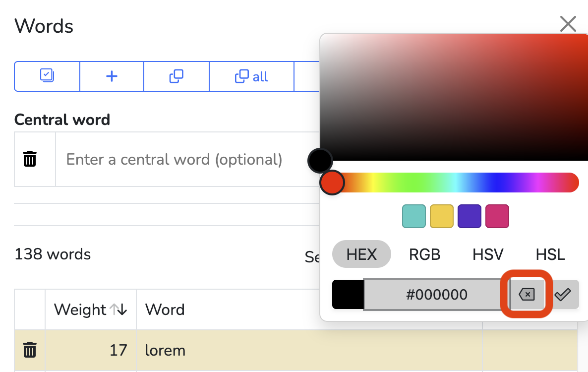Pick the teal preset color swatch

tap(413, 216)
